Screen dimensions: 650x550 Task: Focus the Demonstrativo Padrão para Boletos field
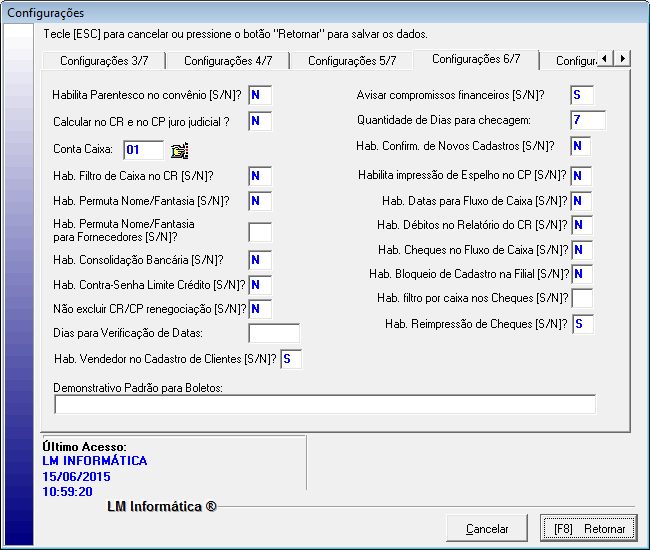point(325,404)
